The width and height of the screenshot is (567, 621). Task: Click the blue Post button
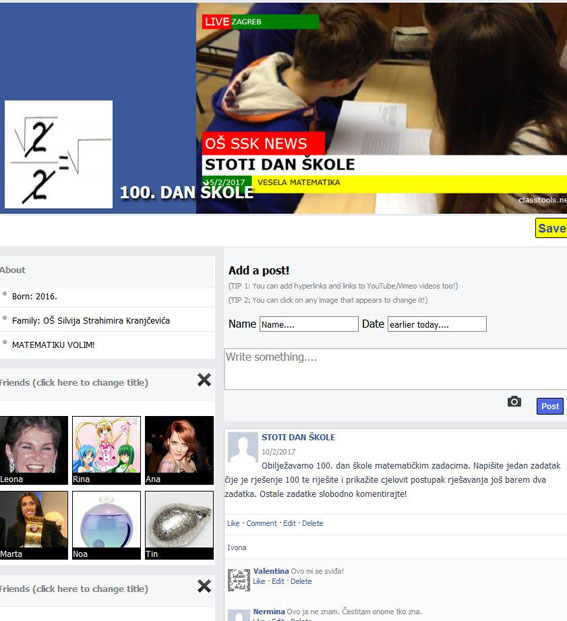[550, 406]
